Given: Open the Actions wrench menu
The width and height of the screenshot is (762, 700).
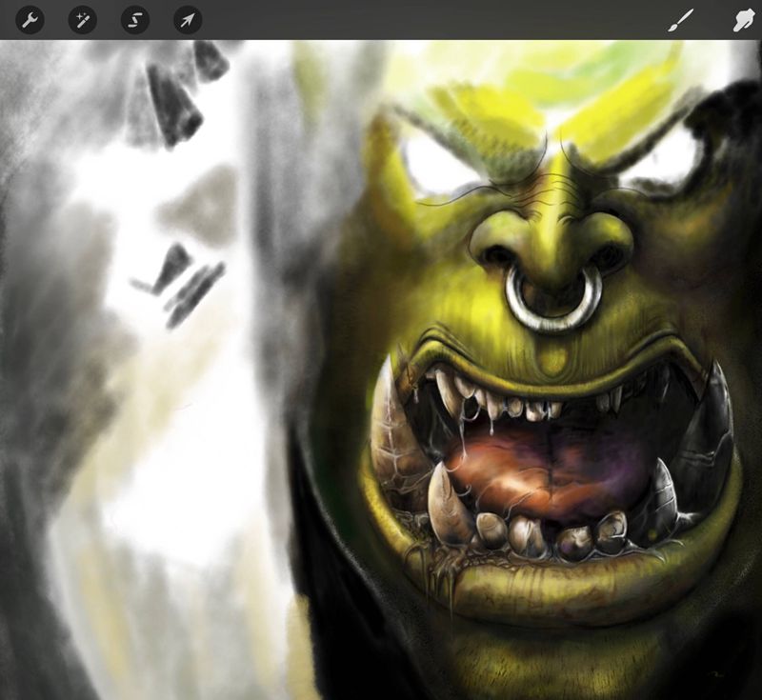Looking at the screenshot, I should [x=30, y=19].
